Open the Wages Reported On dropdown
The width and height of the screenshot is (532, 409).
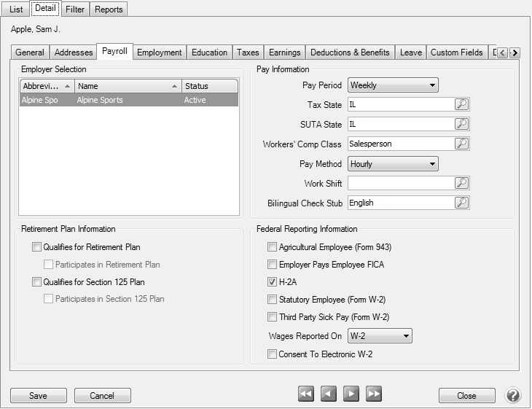point(380,336)
